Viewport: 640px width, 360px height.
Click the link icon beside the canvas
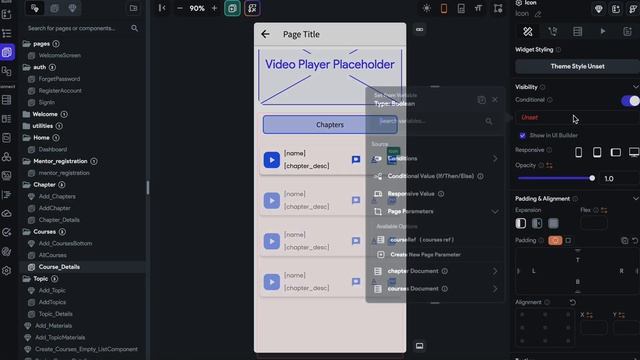pos(420,29)
